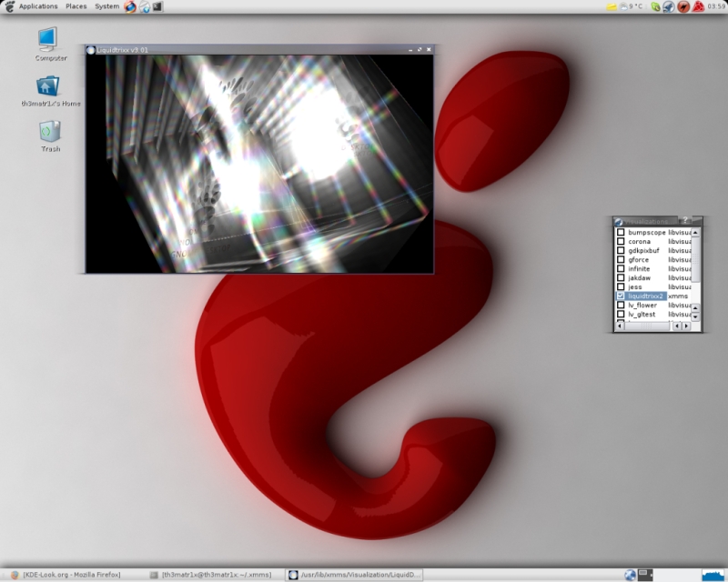Maximize the Liquidtrixx v3.01 window

(420, 49)
